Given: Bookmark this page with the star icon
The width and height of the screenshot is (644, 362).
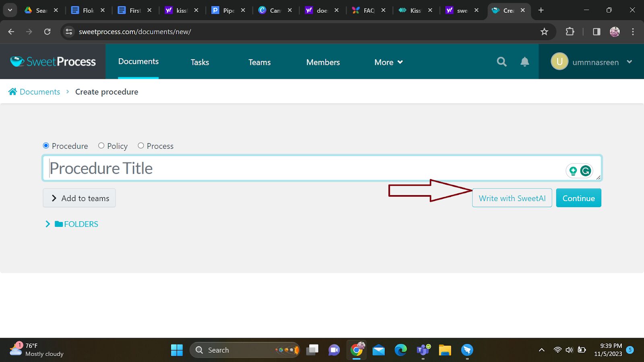Looking at the screenshot, I should click(544, 32).
